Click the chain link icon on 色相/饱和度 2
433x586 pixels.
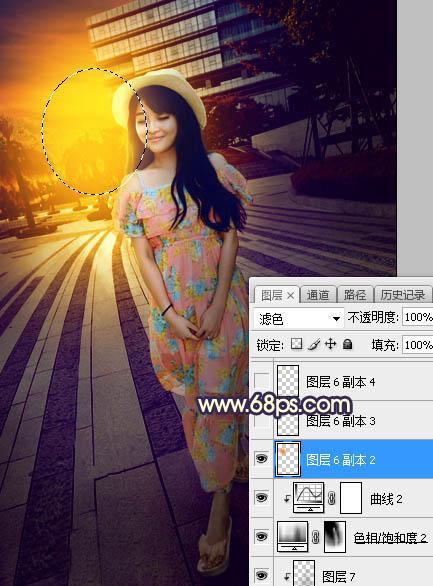(x=316, y=537)
